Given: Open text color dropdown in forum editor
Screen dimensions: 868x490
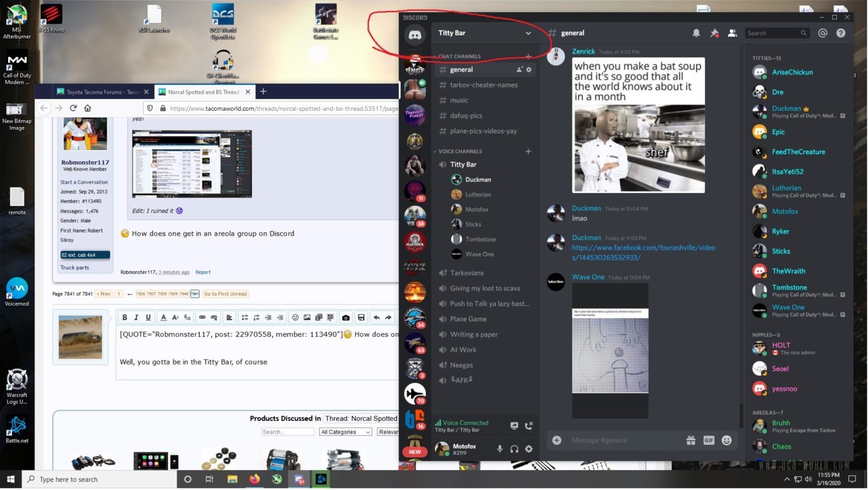Looking at the screenshot, I should [163, 317].
